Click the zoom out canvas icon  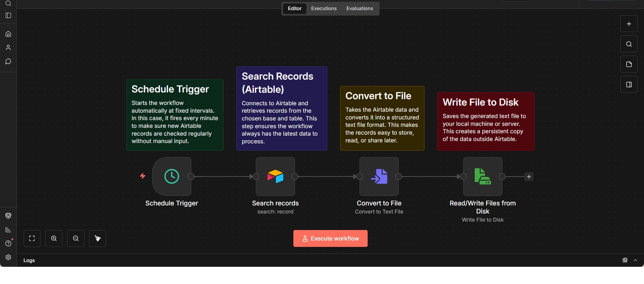(76, 238)
